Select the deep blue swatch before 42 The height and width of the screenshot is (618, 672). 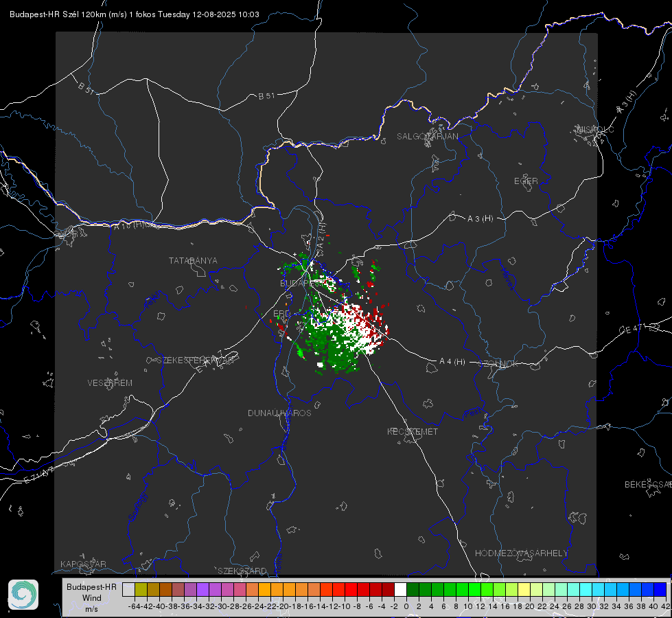(x=660, y=589)
